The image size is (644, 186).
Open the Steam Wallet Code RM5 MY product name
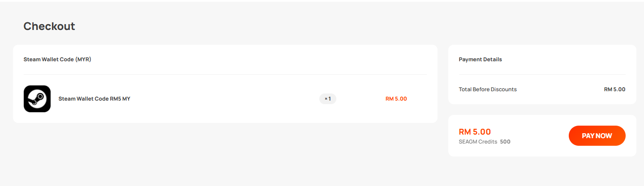tap(94, 99)
